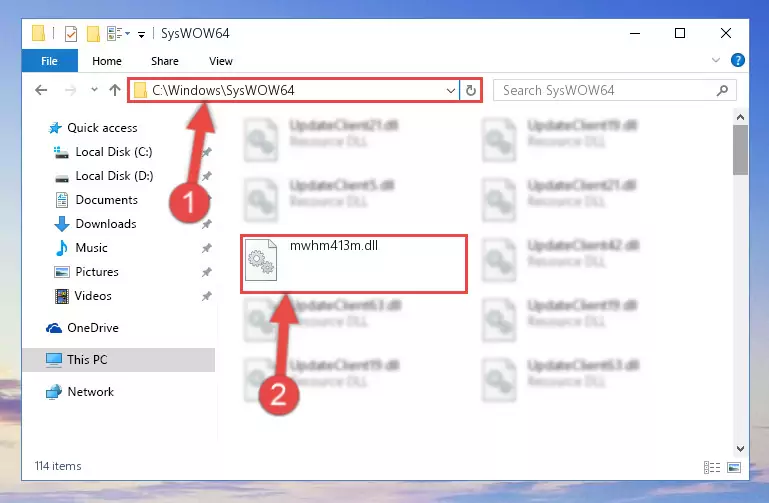Open Music in the sidebar
This screenshot has width=769, height=503.
tap(91, 248)
